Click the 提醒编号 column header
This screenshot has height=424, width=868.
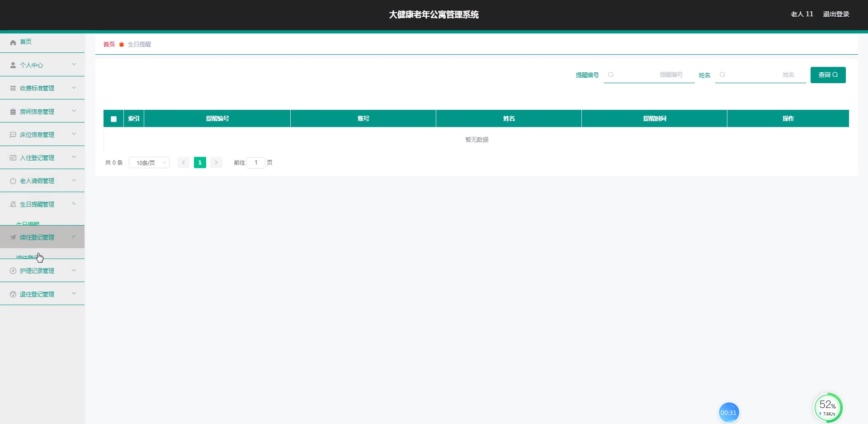(x=217, y=118)
